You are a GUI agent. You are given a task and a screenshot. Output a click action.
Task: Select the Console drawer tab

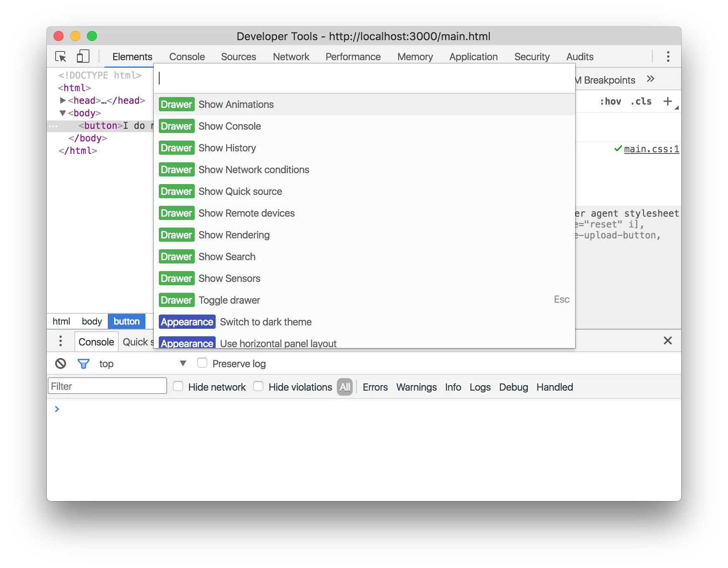point(96,342)
